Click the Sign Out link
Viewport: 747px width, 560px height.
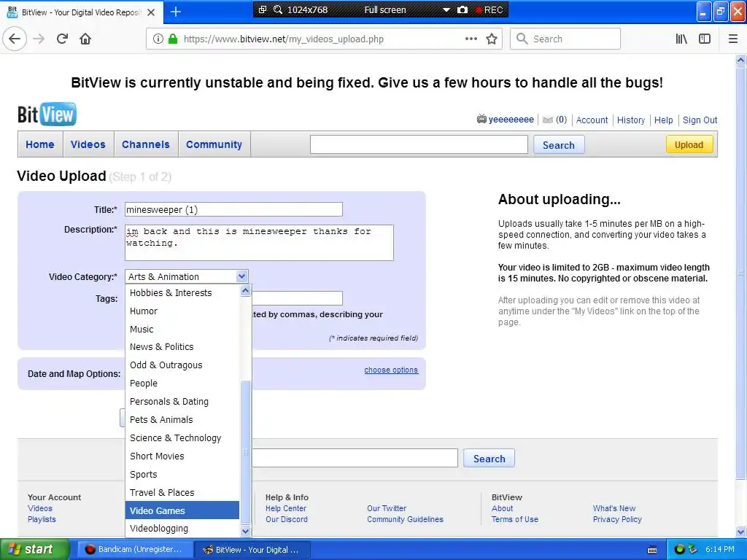(x=700, y=120)
